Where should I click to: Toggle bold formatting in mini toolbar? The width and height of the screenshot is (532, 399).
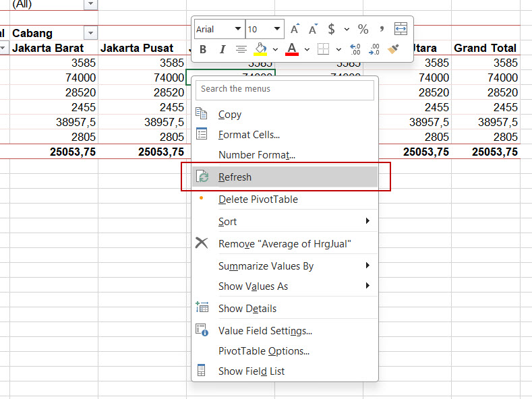tap(203, 49)
